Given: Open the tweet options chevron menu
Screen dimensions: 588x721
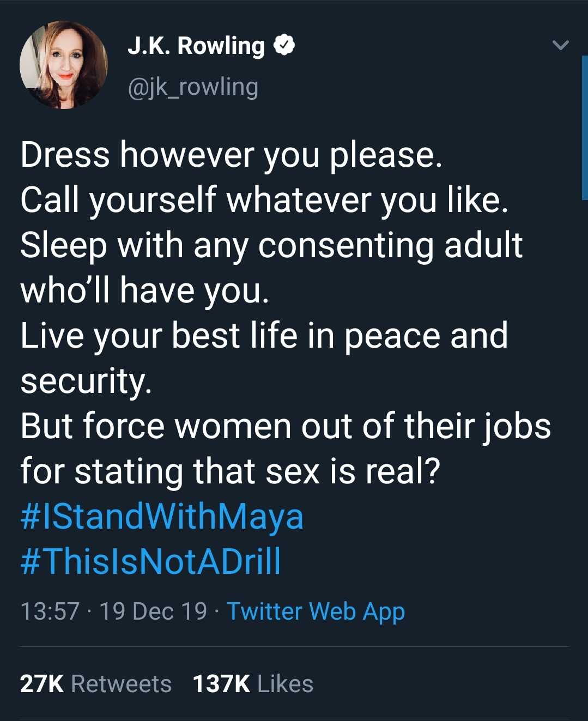Looking at the screenshot, I should [x=560, y=45].
